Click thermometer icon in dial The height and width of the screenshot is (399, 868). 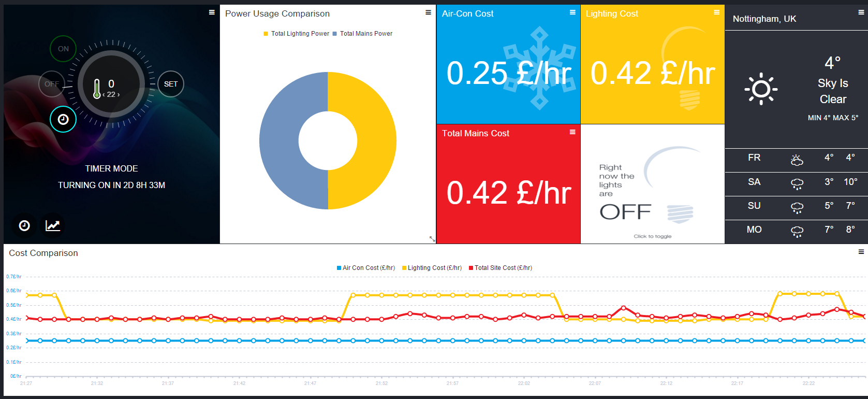[x=97, y=89]
